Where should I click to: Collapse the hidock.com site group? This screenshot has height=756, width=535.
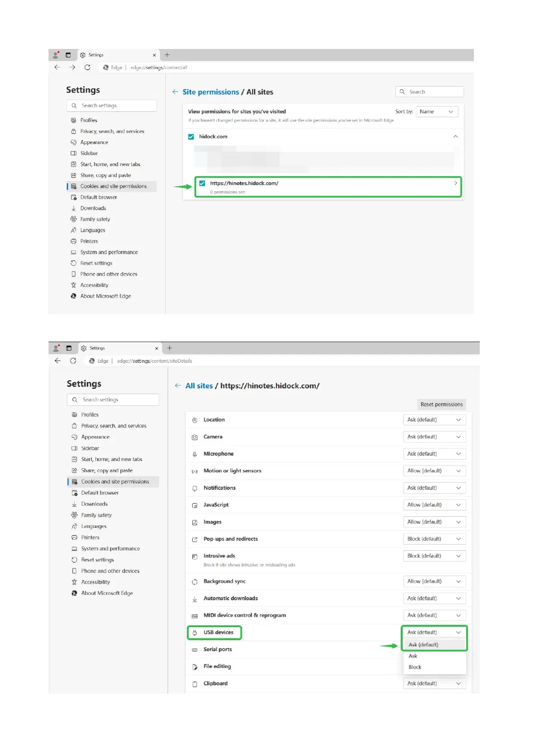tap(455, 136)
